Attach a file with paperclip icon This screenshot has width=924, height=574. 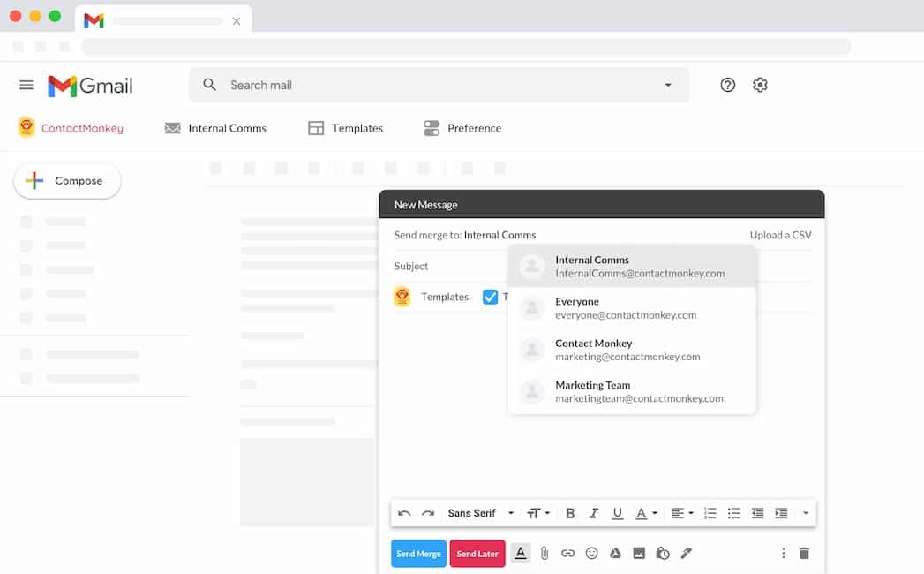(545, 554)
